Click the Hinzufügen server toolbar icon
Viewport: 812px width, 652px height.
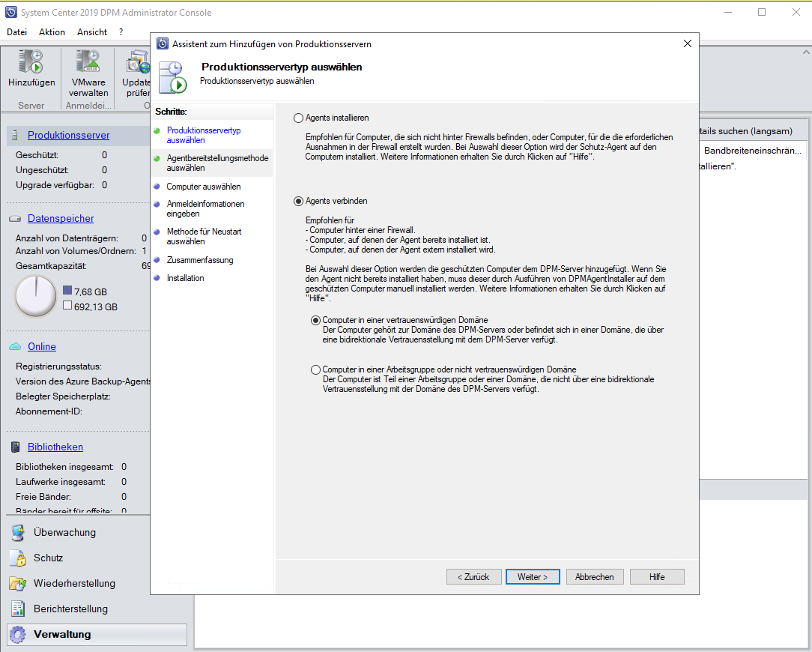pos(31,61)
